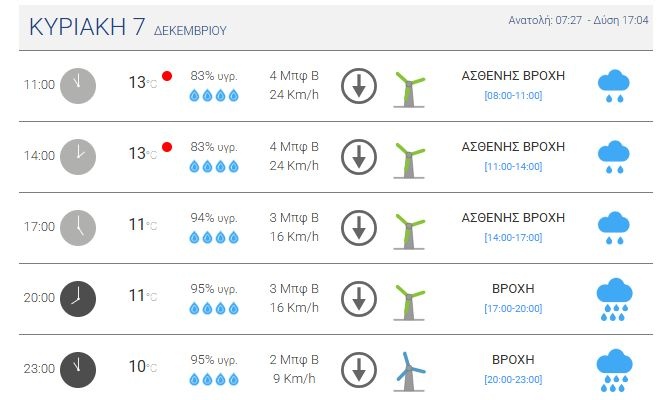Click the [08:00-11:00] time range link
This screenshot has width=671, height=400.
[x=513, y=95]
